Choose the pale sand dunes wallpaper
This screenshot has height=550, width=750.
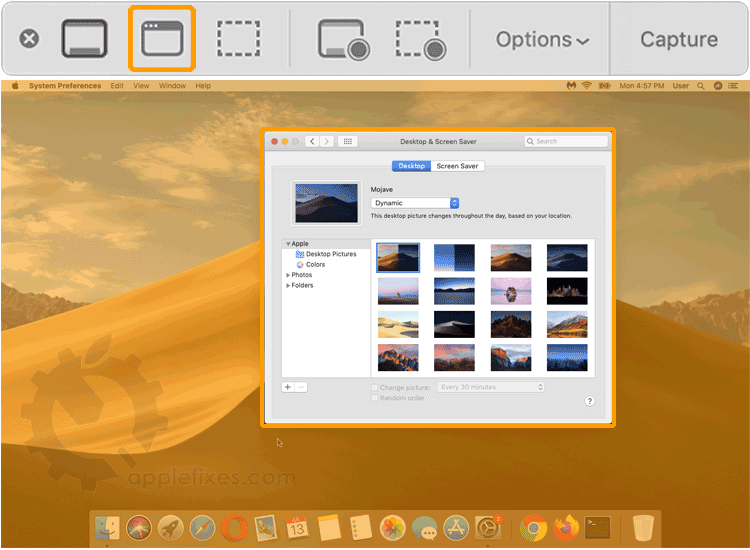click(x=398, y=324)
